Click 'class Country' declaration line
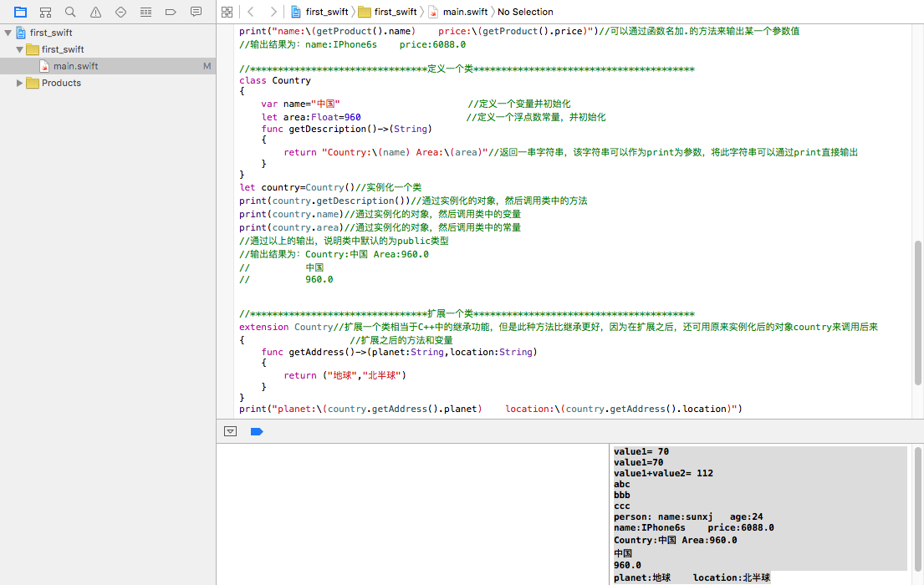Viewport: 924px width, 585px height. pos(274,80)
